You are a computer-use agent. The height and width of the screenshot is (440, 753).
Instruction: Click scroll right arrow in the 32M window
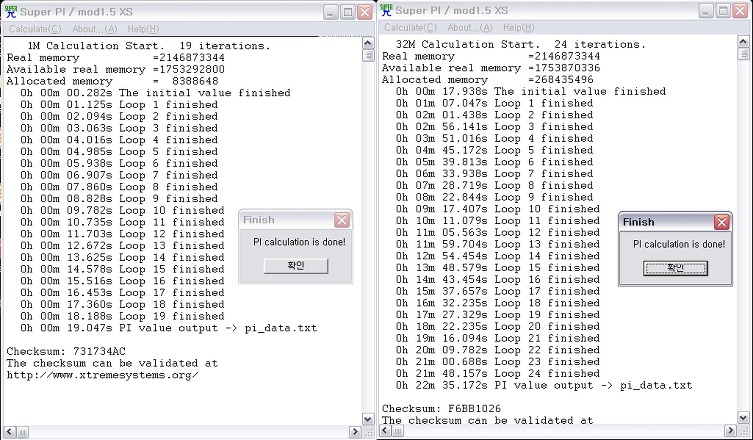(731, 430)
